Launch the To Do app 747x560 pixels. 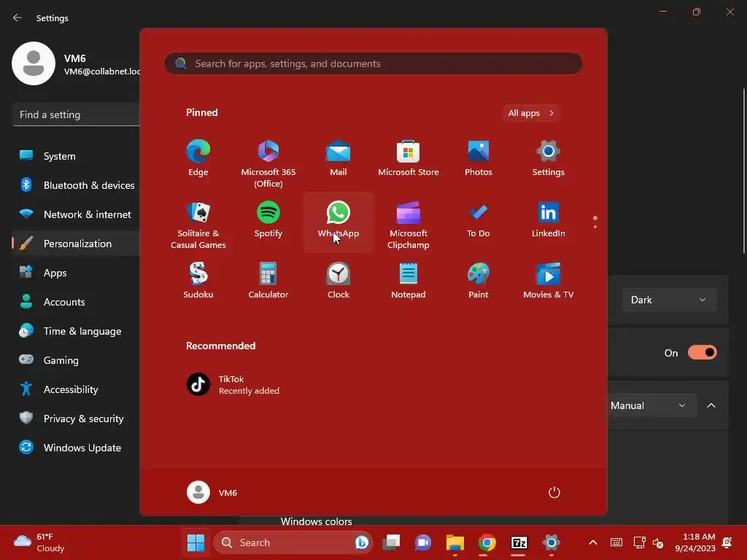point(479,220)
